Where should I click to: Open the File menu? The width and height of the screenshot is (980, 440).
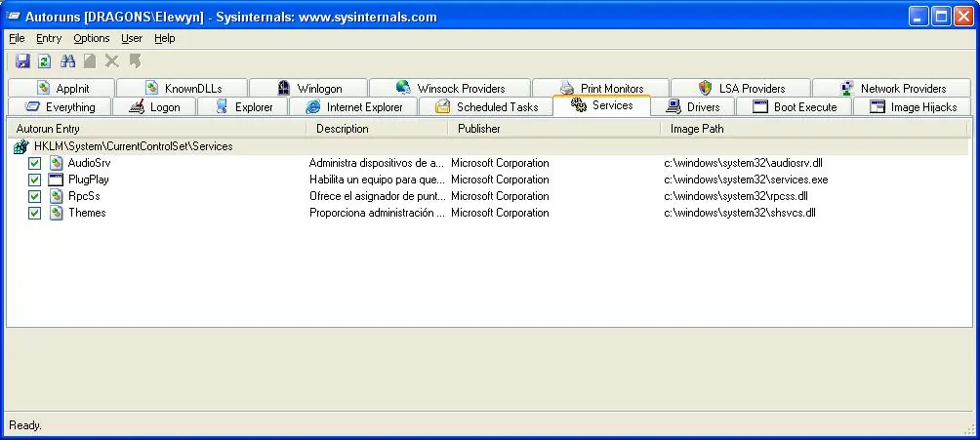17,38
